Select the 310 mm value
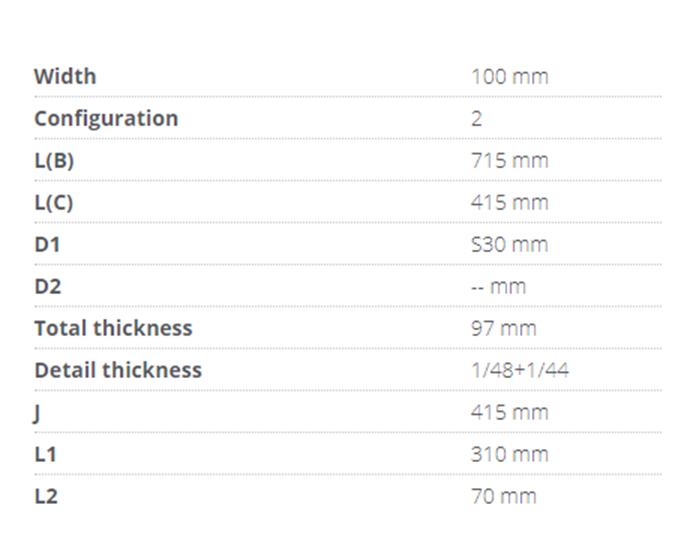 [509, 454]
